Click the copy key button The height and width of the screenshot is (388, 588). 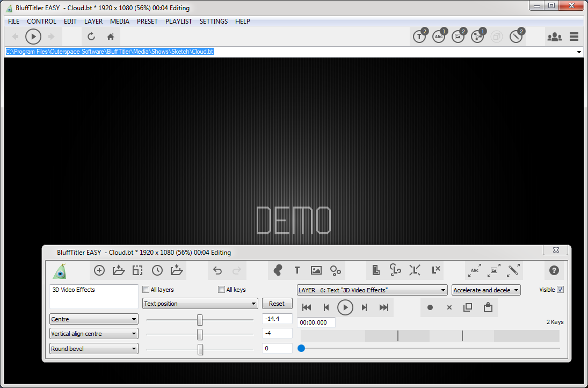click(x=468, y=308)
